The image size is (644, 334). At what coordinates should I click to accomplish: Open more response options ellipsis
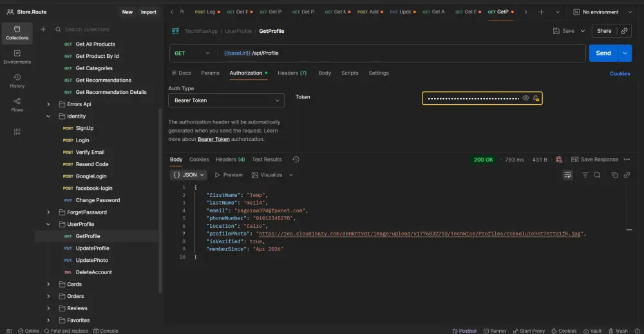point(627,159)
